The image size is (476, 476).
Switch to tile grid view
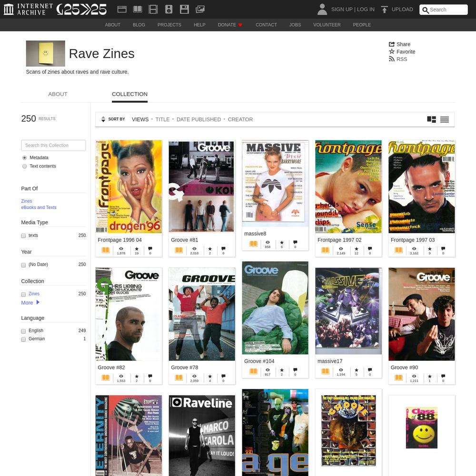(x=431, y=119)
